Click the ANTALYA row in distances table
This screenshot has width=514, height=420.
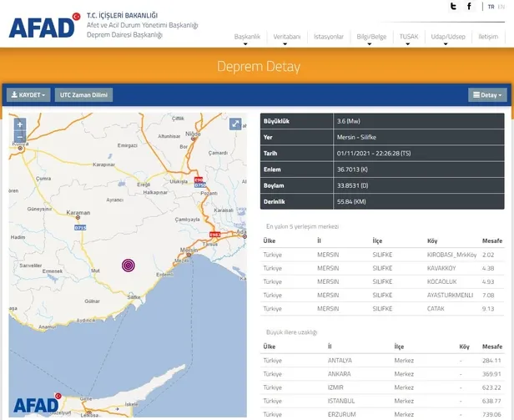(382, 360)
